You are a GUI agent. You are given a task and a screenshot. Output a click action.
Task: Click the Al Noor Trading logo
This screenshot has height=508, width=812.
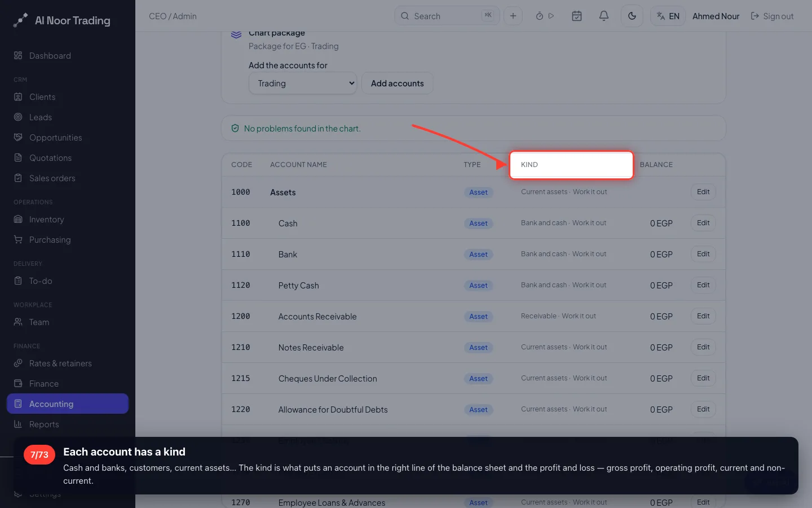pyautogui.click(x=62, y=20)
